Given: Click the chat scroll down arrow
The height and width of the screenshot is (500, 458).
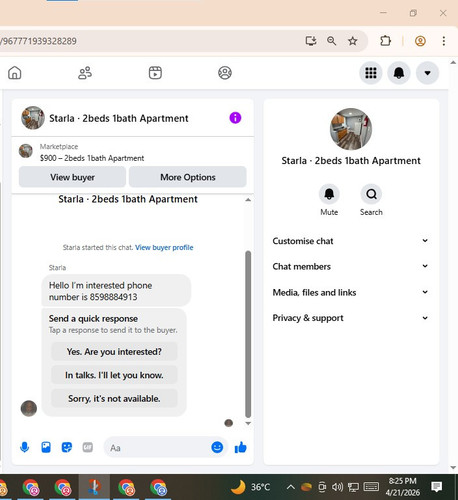Looking at the screenshot, I should point(248,423).
